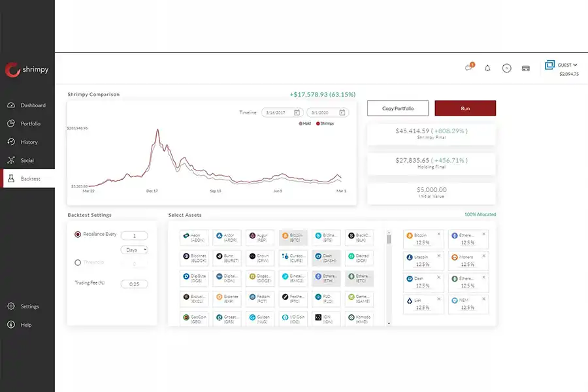Select the Aeon (AEON) asset
The width and height of the screenshot is (588, 392).
194,237
